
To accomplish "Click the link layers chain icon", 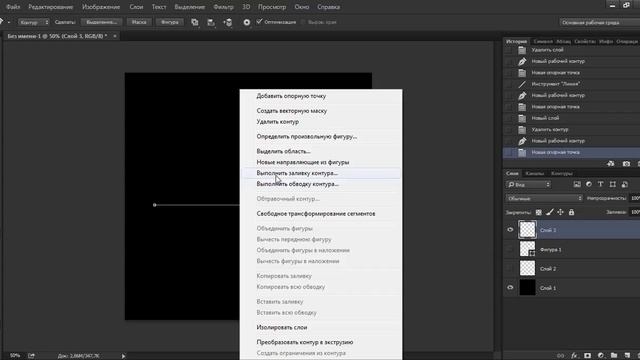I will pos(561,356).
